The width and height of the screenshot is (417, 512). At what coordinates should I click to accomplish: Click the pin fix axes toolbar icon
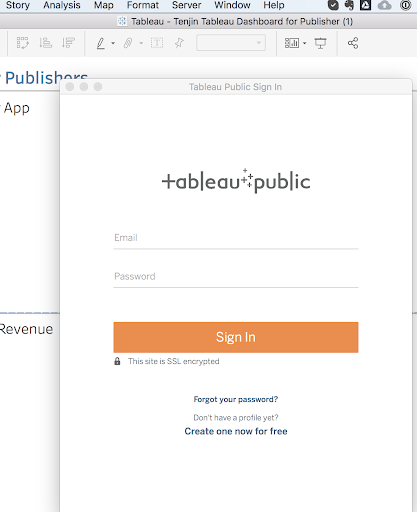point(179,43)
